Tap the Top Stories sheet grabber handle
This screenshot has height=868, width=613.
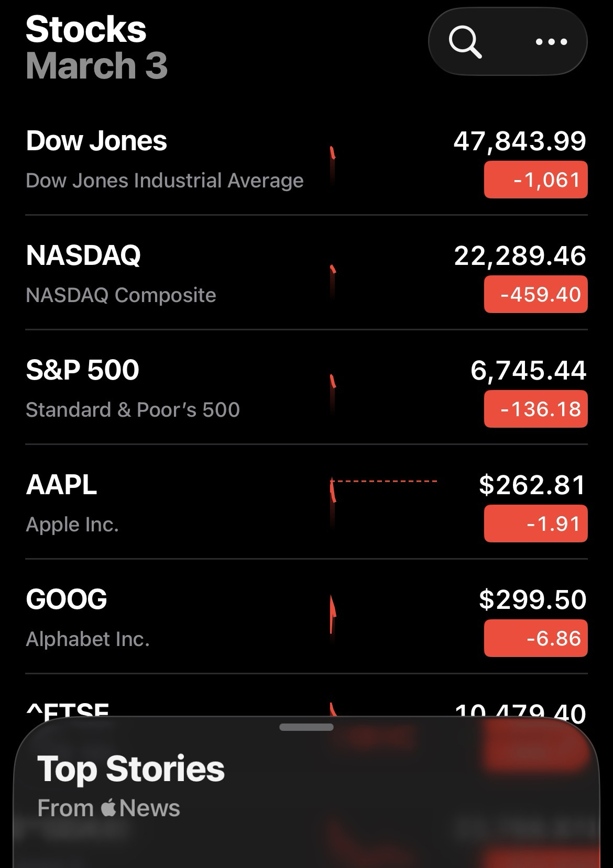(x=306, y=727)
